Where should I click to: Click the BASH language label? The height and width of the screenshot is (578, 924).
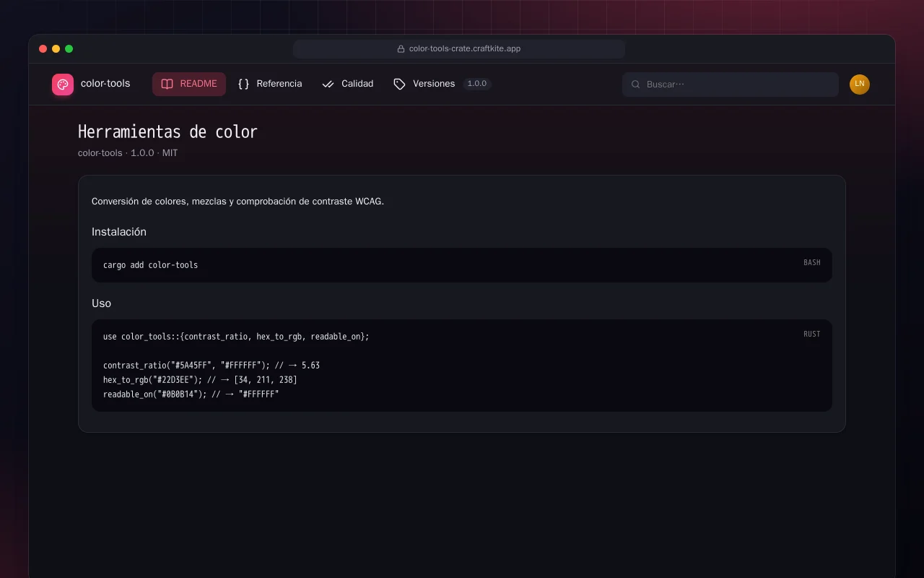click(812, 262)
